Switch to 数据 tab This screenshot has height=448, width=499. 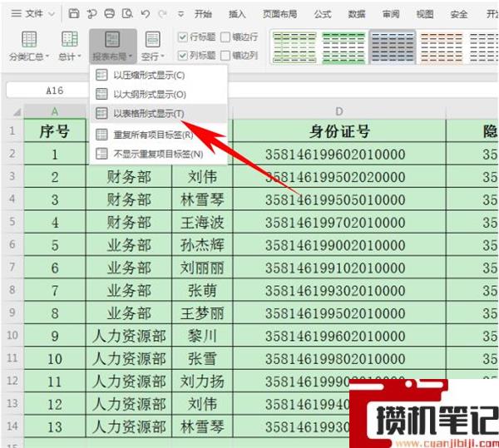pos(357,14)
